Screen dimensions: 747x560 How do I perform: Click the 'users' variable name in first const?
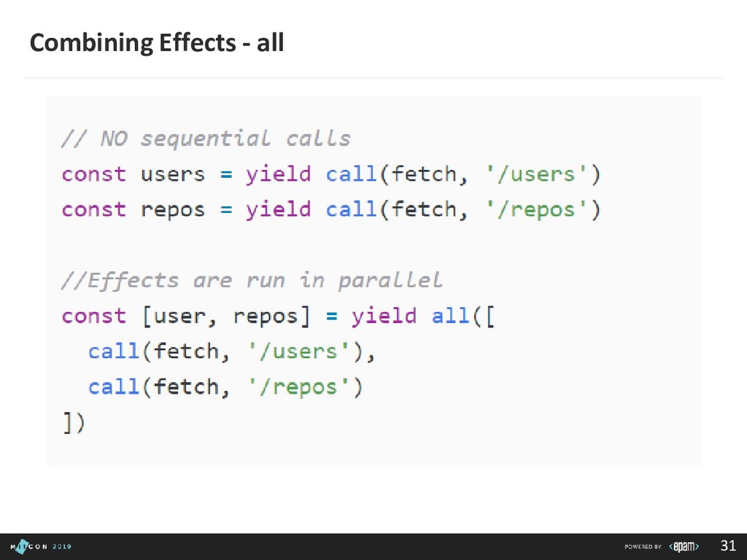click(172, 174)
